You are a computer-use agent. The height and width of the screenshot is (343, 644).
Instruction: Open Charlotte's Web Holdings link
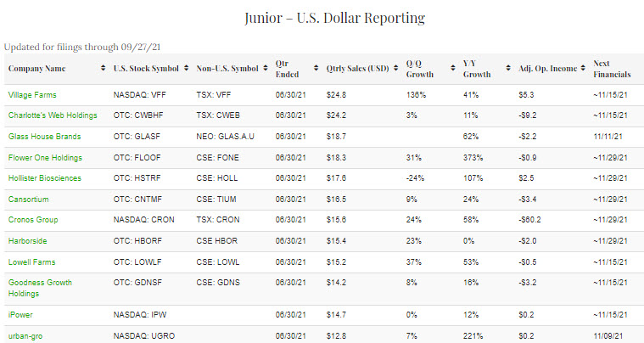(x=53, y=115)
